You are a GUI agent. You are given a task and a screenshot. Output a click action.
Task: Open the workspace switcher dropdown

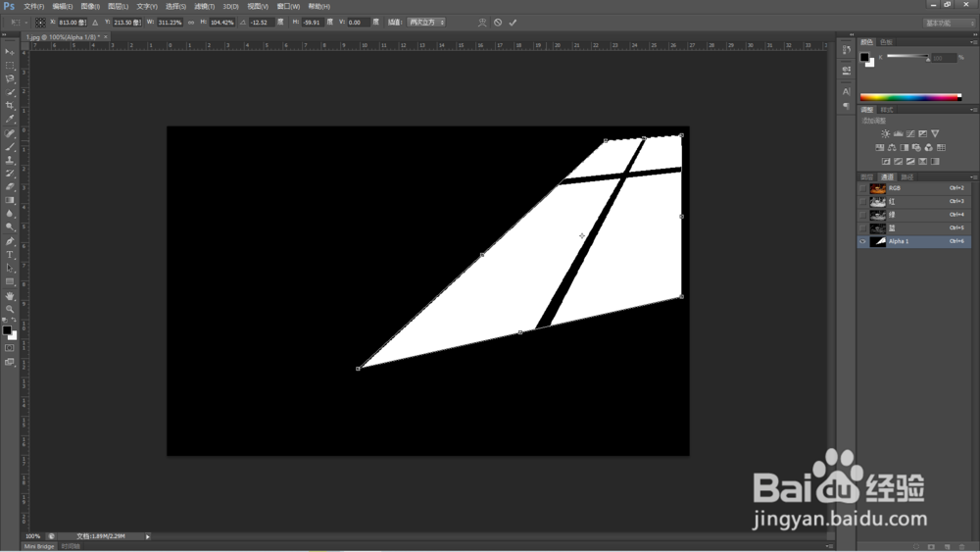(950, 24)
